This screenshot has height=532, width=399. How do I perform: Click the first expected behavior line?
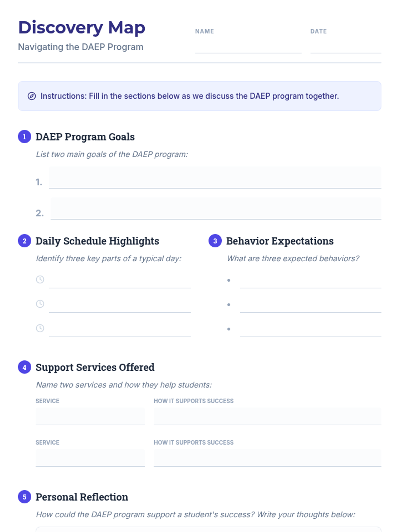click(311, 280)
